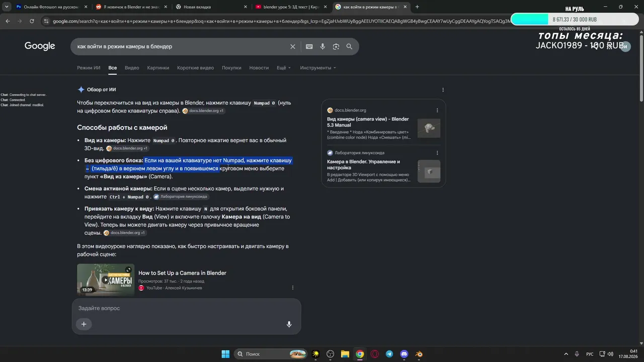
Task: Click the plus button in the question box
Action: click(84, 324)
